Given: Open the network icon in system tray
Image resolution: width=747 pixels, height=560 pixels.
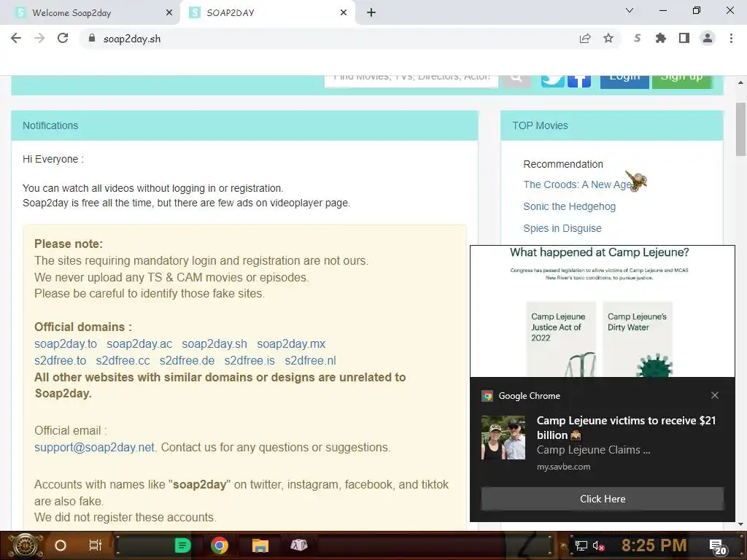Looking at the screenshot, I should [x=581, y=545].
